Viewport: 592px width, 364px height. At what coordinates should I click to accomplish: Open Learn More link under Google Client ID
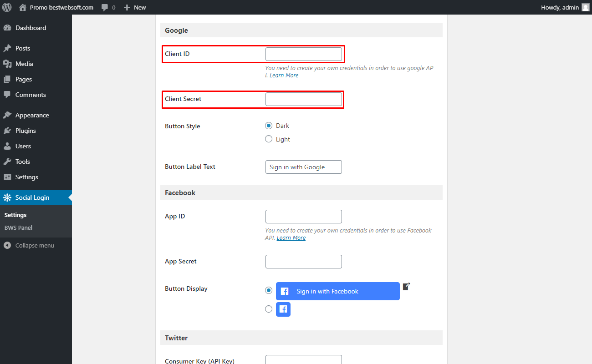click(x=284, y=76)
